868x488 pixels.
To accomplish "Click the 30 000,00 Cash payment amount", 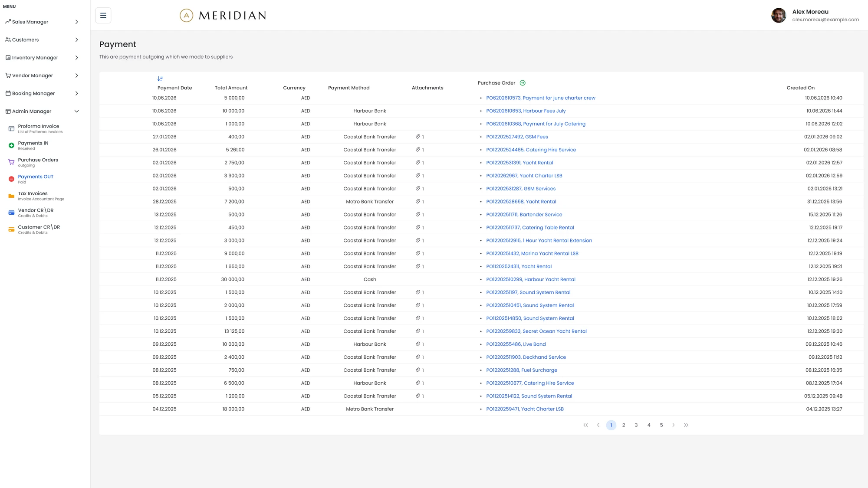I will tap(233, 279).
